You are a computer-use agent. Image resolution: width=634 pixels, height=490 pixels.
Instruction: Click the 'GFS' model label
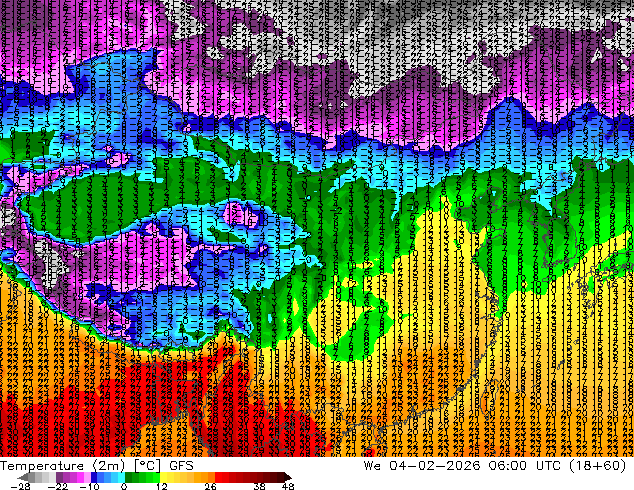(x=181, y=466)
